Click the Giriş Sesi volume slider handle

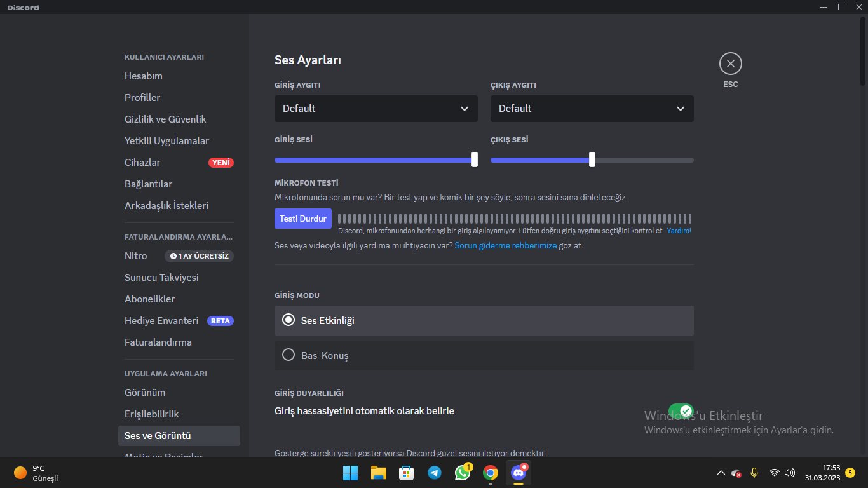[x=475, y=159]
